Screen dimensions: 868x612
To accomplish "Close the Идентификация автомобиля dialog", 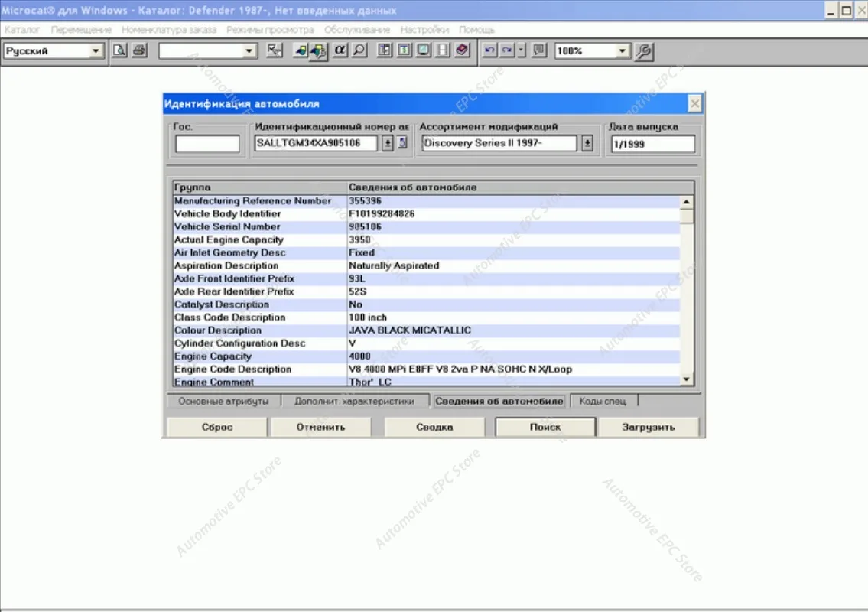I will coord(694,103).
